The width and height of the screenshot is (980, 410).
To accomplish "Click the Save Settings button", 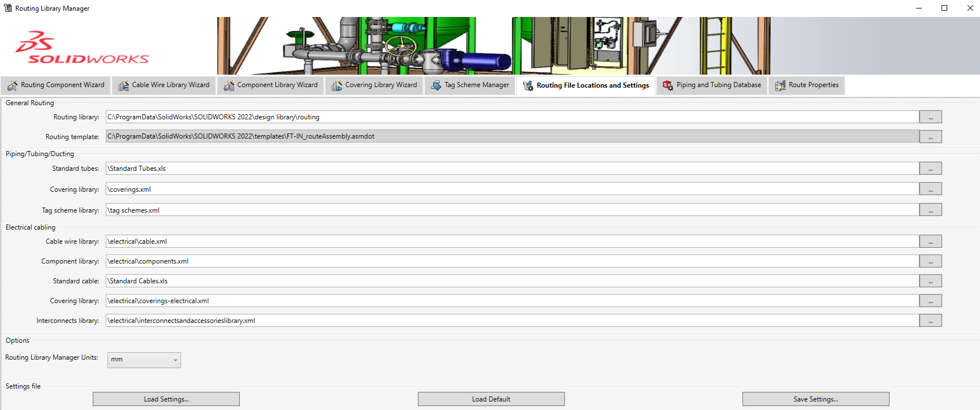I will (815, 399).
